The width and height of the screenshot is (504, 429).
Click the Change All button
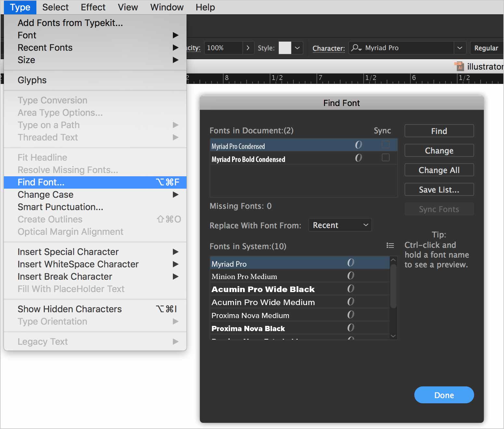(439, 170)
